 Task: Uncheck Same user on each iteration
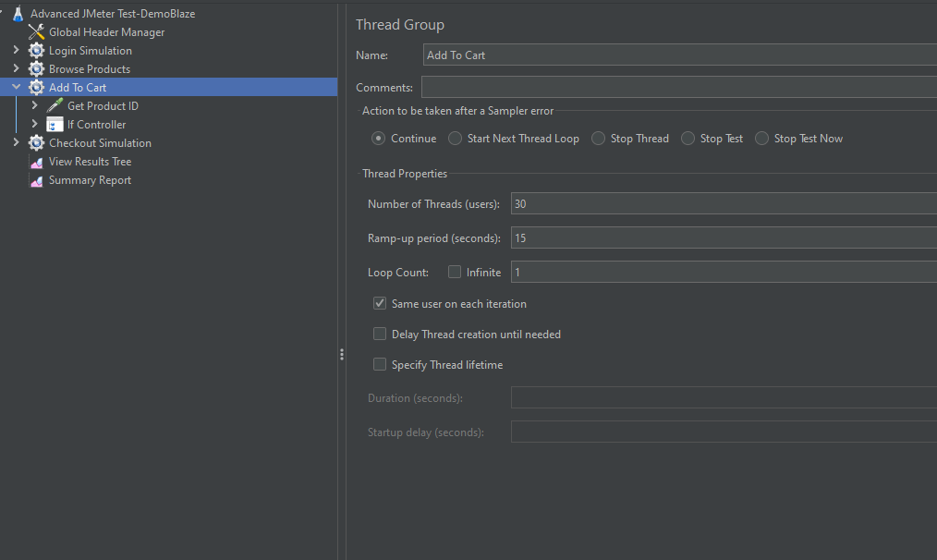(380, 303)
